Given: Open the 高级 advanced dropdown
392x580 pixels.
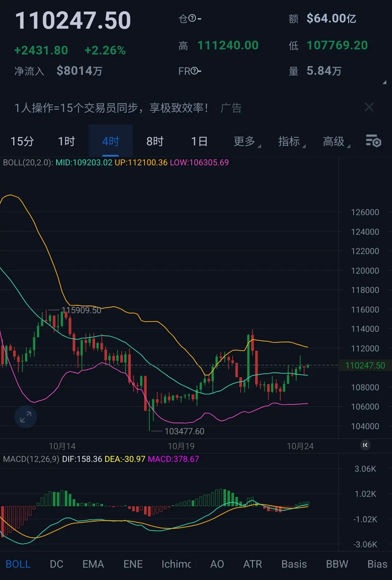Looking at the screenshot, I should click(336, 141).
